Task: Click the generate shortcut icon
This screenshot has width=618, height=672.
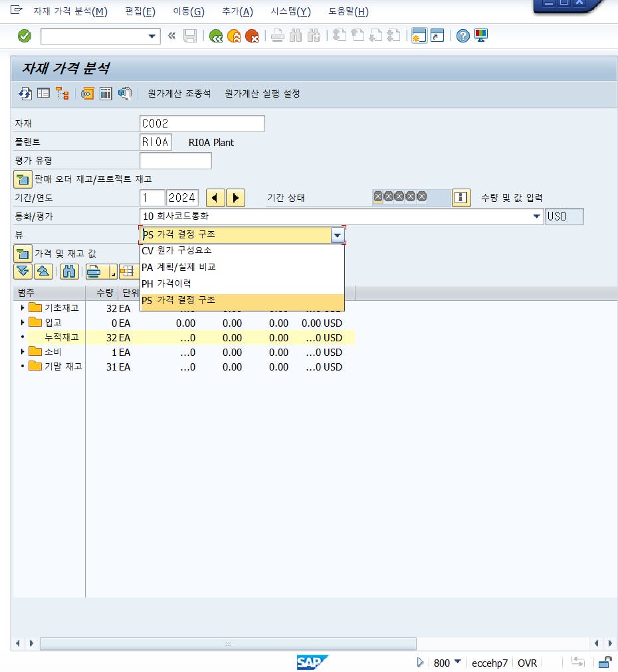Action: [437, 36]
